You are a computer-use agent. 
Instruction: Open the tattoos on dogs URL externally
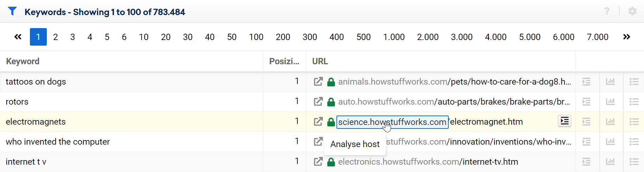click(318, 82)
